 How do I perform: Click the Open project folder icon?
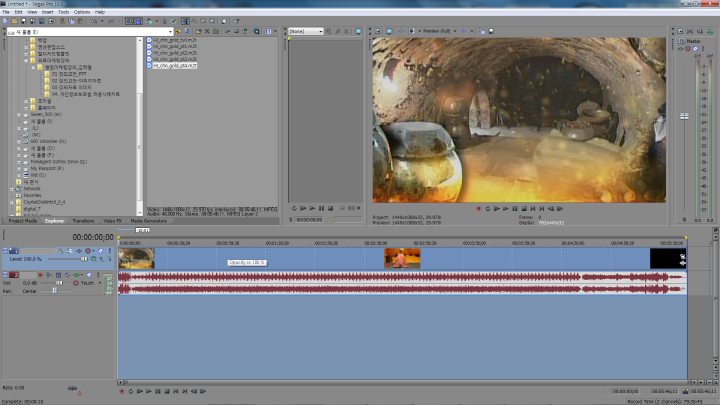14,21
